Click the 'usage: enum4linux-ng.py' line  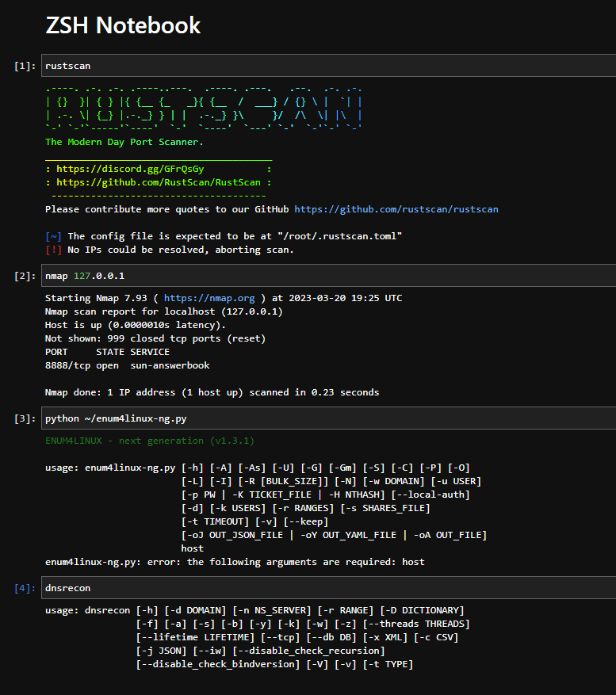257,468
